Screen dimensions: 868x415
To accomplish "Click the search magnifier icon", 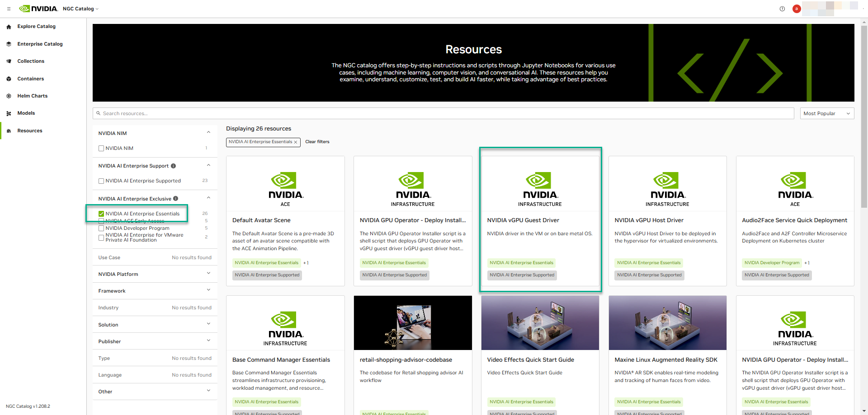I will (98, 113).
